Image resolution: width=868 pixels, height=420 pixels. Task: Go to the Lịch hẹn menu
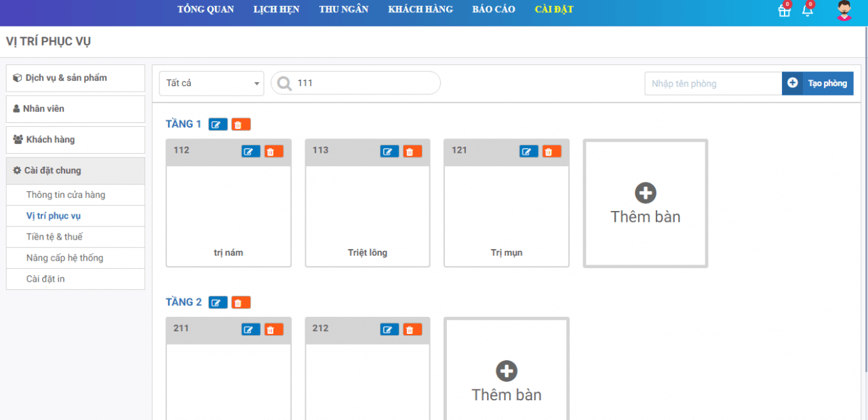pos(276,9)
